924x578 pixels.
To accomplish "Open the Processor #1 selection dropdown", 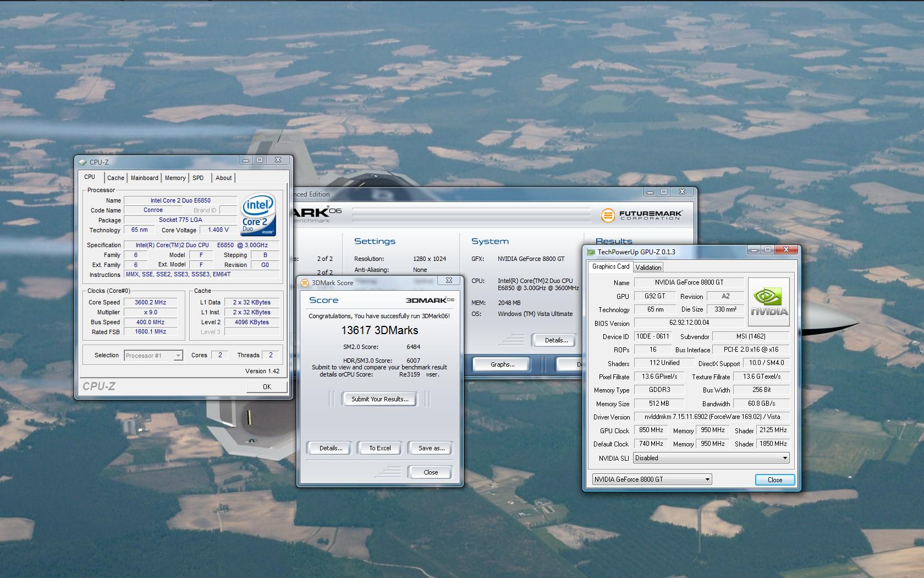I will point(153,356).
